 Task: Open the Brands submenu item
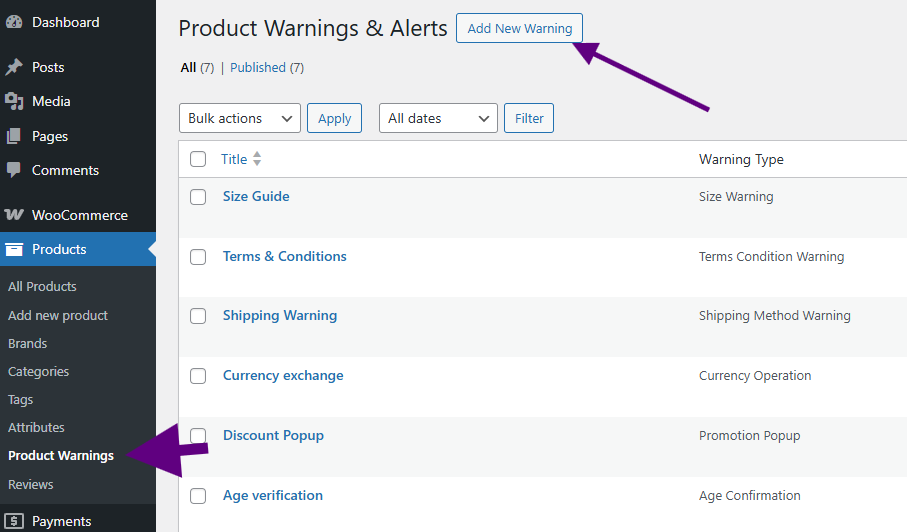coord(27,343)
